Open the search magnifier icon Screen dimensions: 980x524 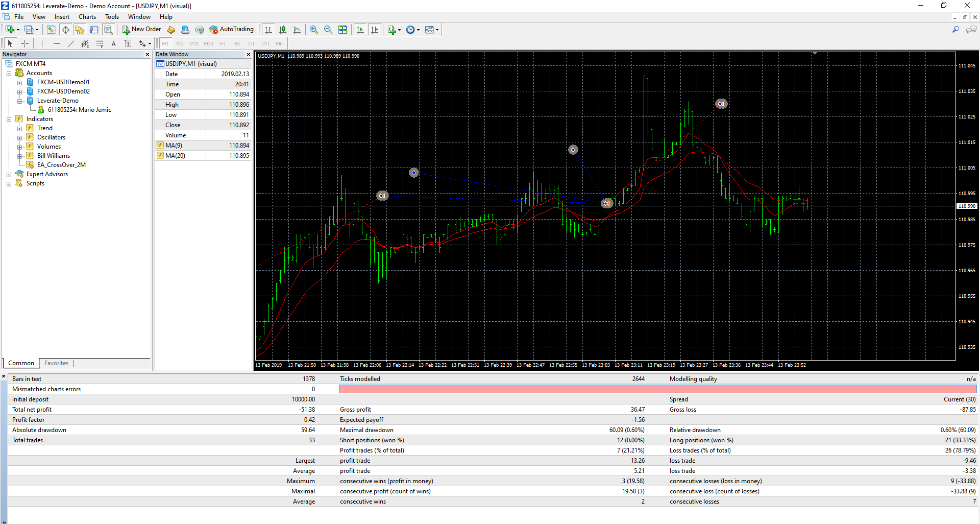tap(955, 30)
